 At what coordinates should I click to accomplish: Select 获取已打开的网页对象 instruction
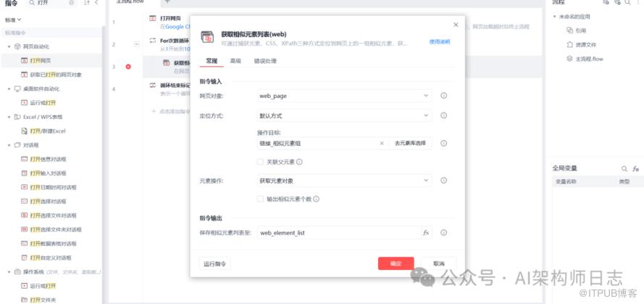pos(56,75)
